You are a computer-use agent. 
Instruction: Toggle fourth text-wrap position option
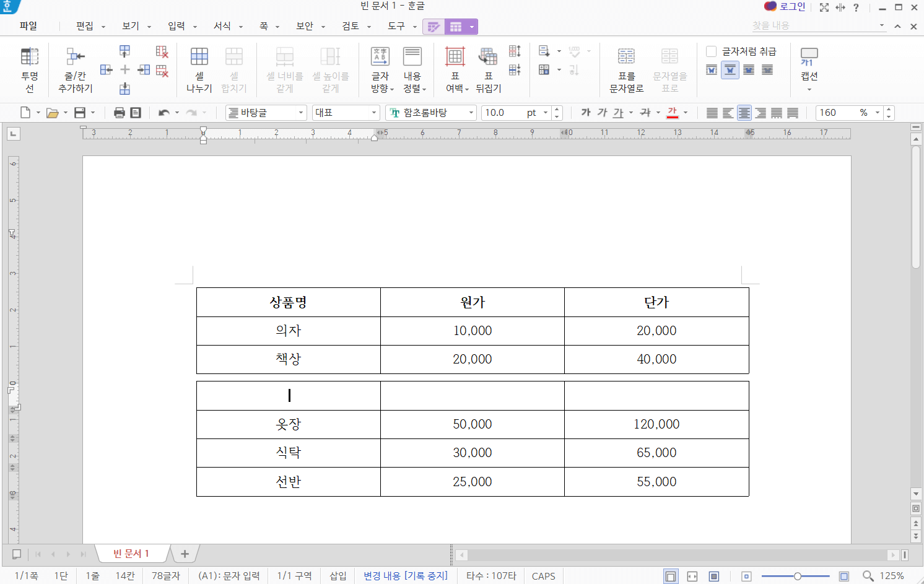coord(767,70)
